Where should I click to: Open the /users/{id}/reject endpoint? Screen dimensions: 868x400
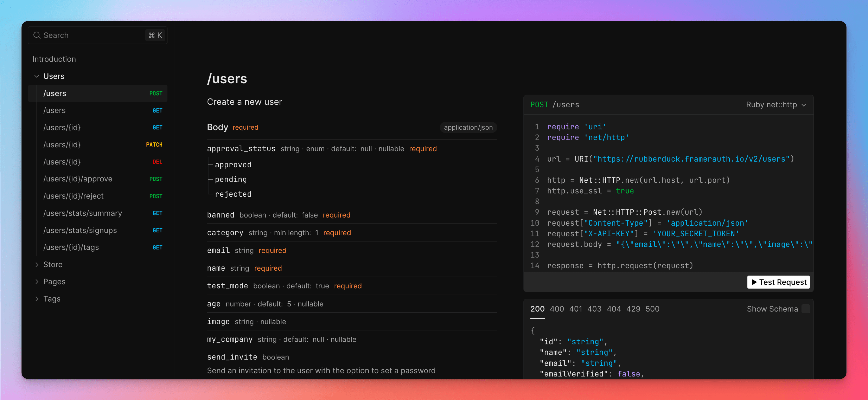[x=98, y=196]
